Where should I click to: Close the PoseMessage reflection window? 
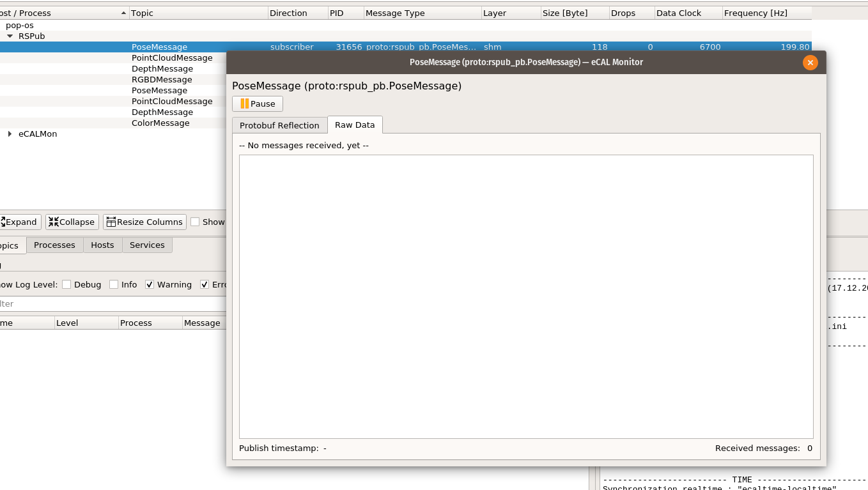[810, 62]
